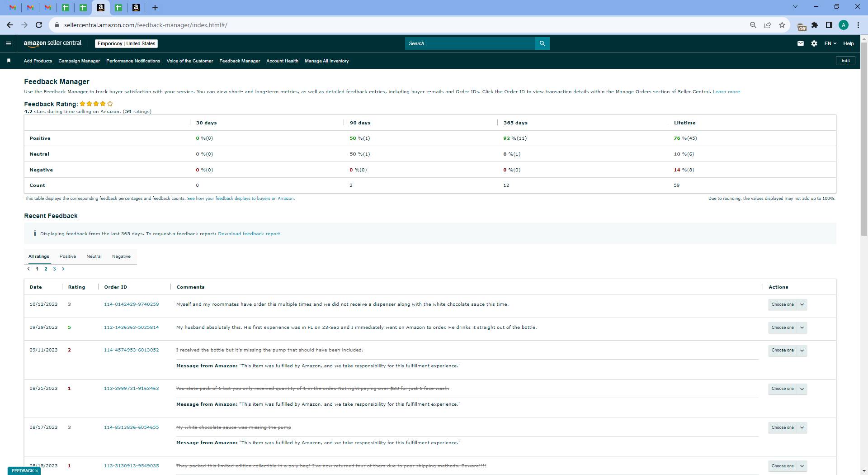Go to next feedback page arrow
868x475 pixels.
[63, 269]
